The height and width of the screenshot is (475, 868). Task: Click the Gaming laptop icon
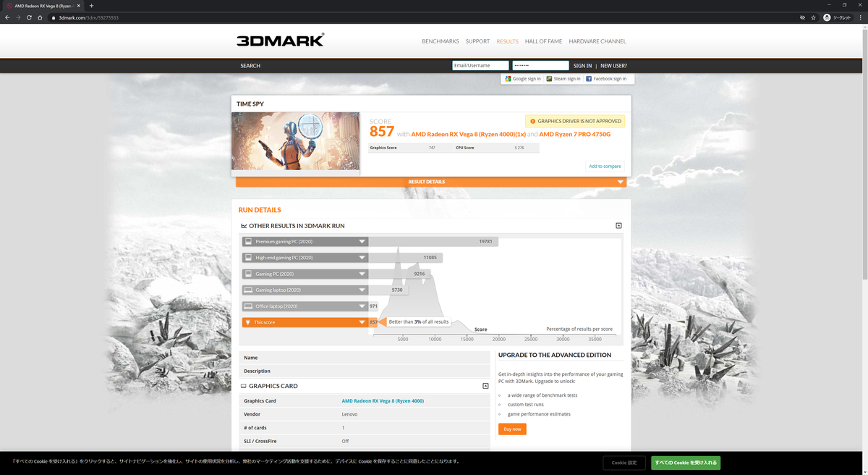[x=248, y=290]
